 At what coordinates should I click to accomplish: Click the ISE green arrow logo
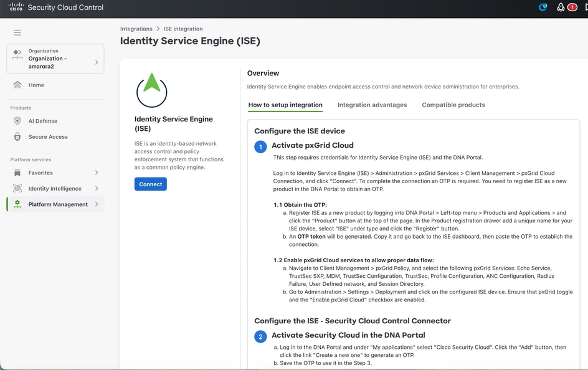[151, 90]
